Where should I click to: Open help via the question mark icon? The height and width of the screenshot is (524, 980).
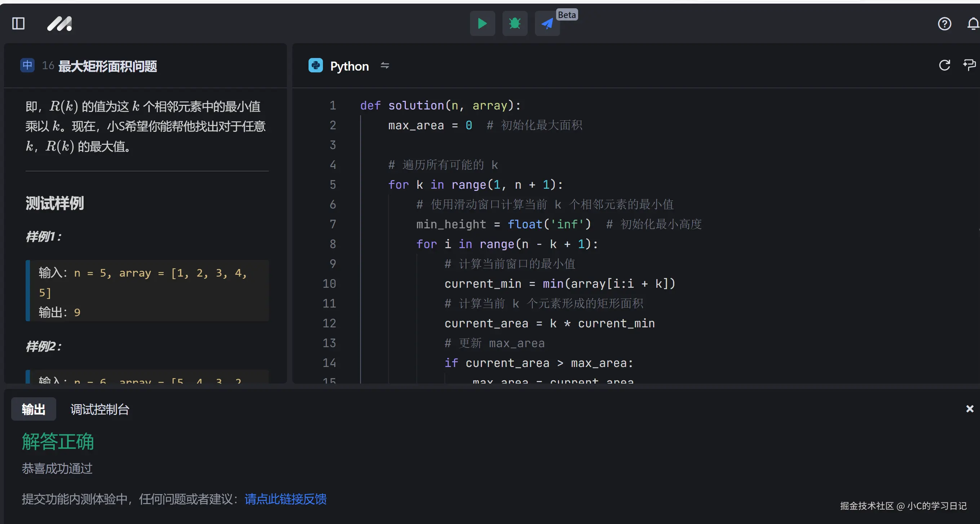944,24
